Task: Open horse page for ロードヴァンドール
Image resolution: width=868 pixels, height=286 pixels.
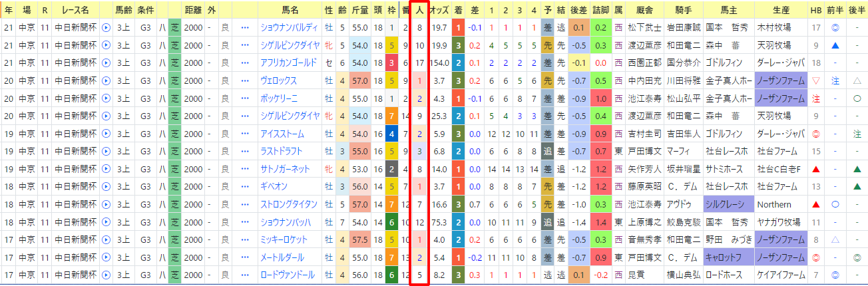Action: pos(289,275)
